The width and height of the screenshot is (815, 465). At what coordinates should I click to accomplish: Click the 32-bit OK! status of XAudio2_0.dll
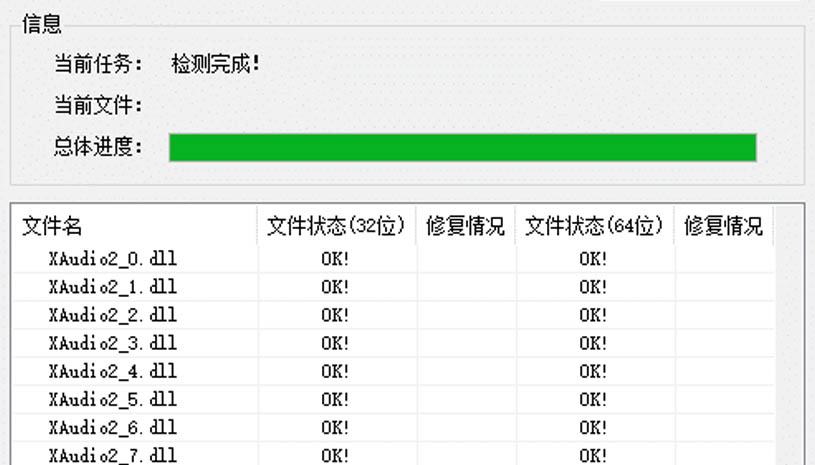[x=335, y=258]
